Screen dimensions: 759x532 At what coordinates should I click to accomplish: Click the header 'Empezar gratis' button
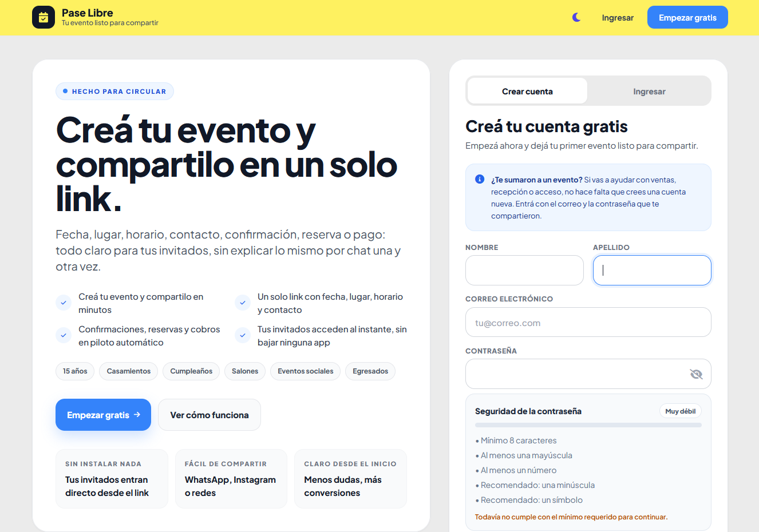[687, 18]
